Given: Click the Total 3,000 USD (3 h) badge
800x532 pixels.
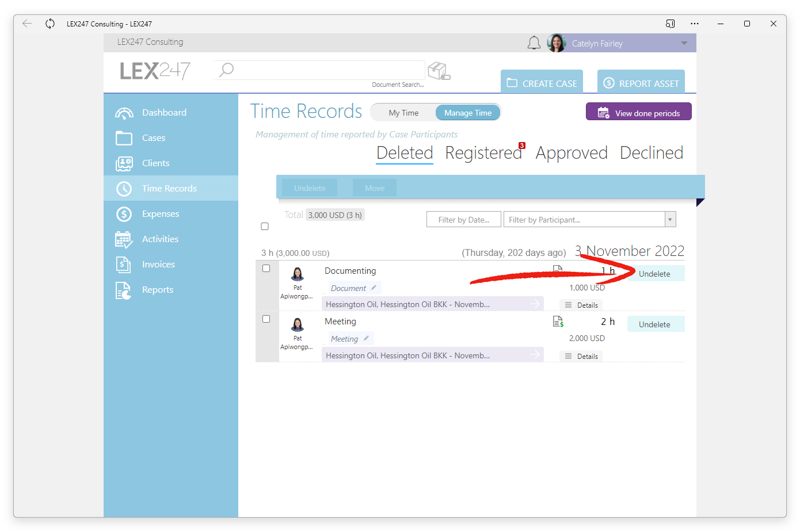Looking at the screenshot, I should pyautogui.click(x=335, y=215).
